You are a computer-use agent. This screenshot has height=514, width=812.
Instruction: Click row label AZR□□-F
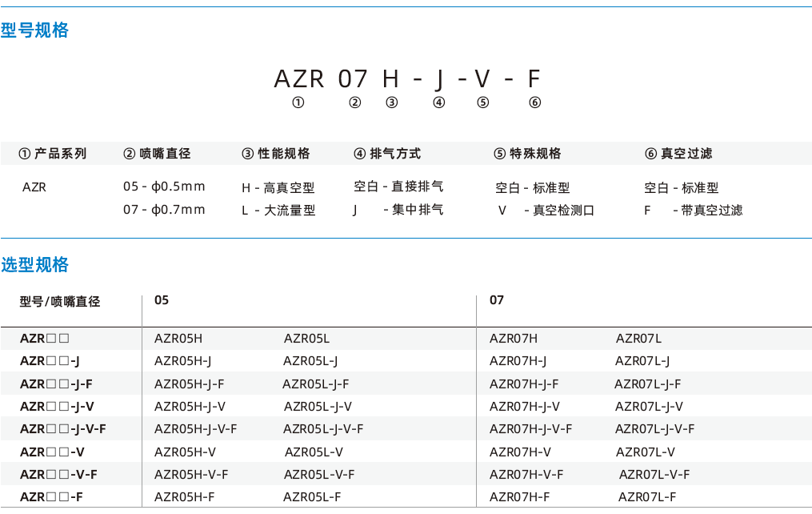(x=51, y=497)
